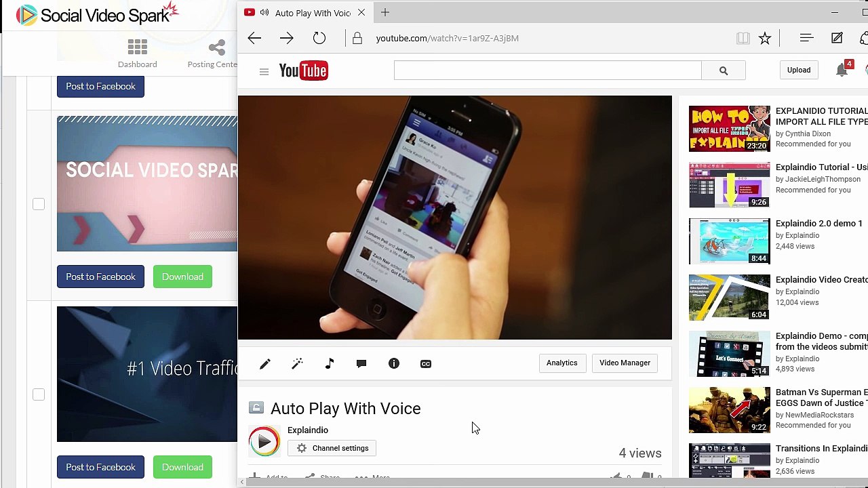Click #1 Video Traffic video thumbnail

147,374
